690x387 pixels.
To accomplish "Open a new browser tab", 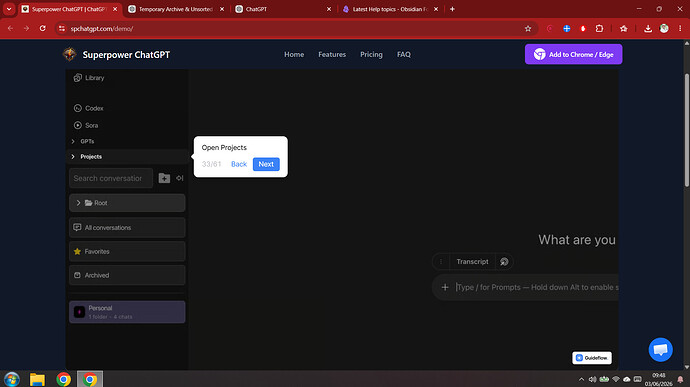I will (x=452, y=9).
